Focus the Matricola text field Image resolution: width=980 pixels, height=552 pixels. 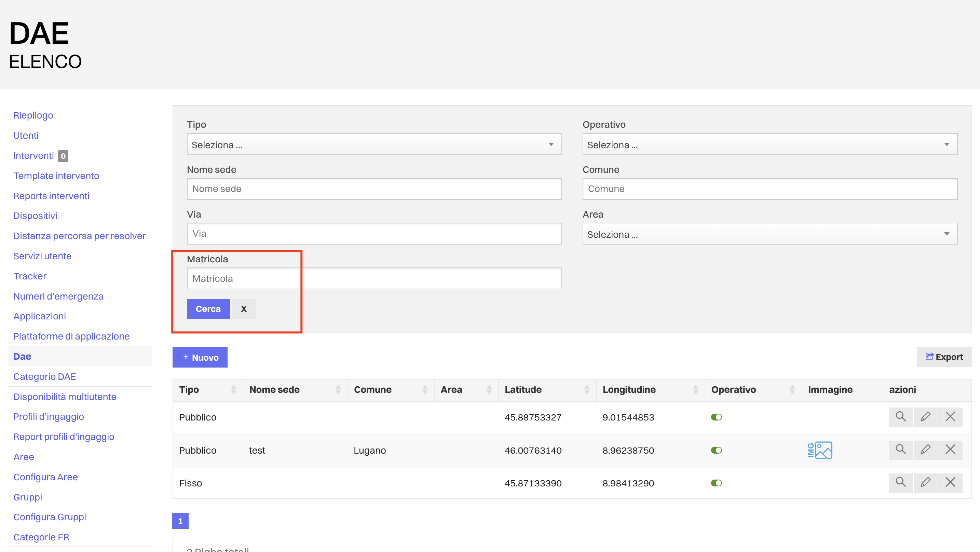point(373,278)
